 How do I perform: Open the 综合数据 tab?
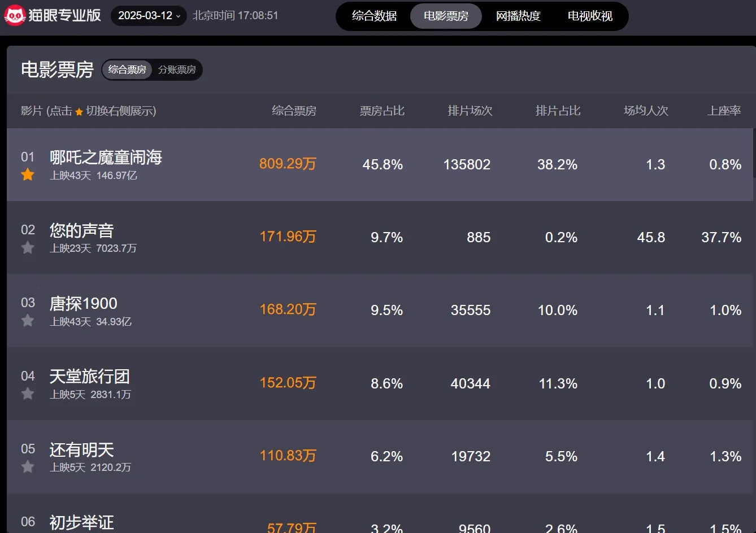pyautogui.click(x=374, y=16)
